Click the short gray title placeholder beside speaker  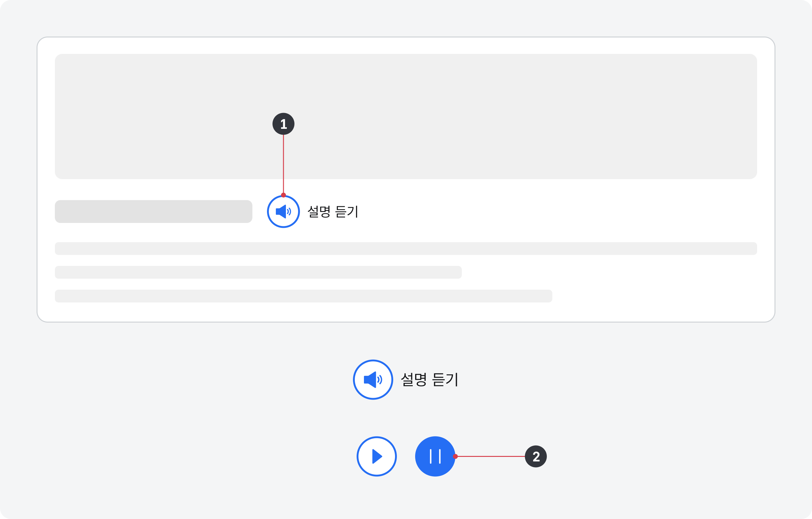(153, 212)
